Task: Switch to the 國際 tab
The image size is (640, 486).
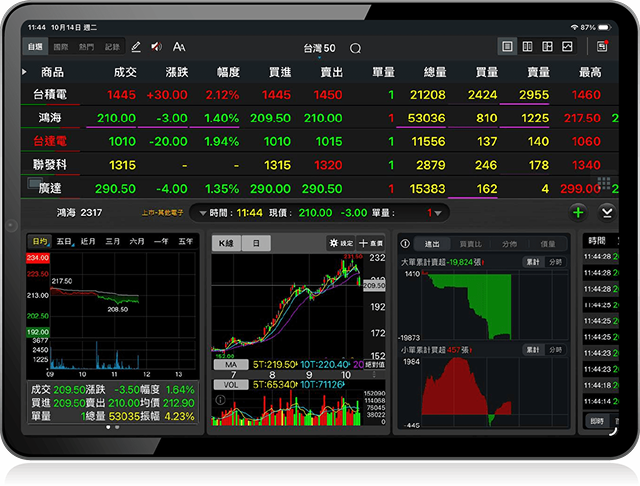Action: pyautogui.click(x=61, y=47)
